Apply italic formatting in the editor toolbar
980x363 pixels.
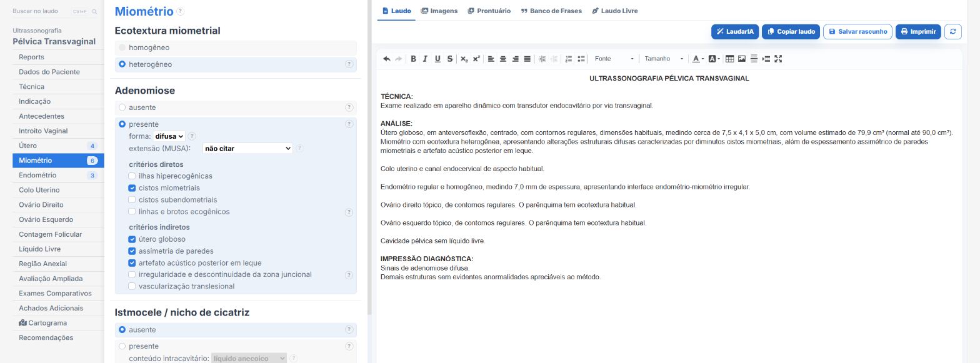425,59
